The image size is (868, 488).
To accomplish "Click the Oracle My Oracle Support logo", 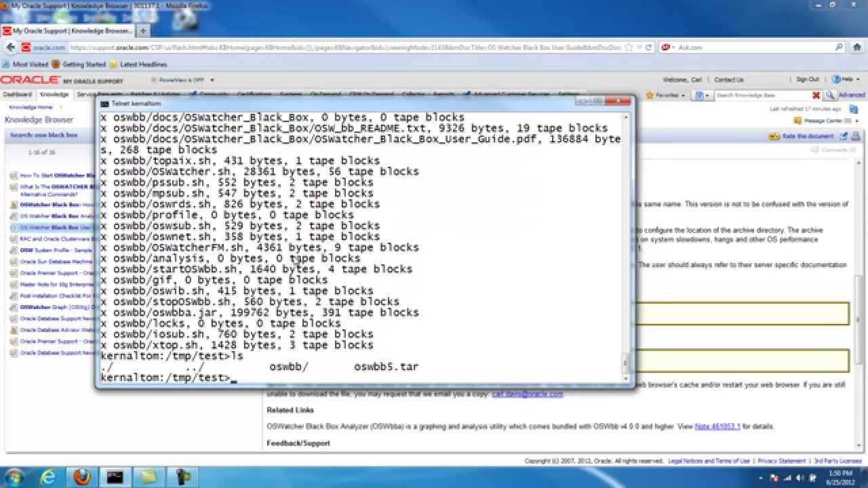I will tap(62, 80).
